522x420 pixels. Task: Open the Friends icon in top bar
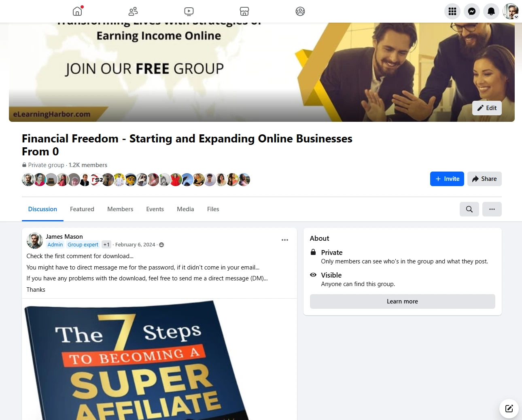tap(133, 11)
